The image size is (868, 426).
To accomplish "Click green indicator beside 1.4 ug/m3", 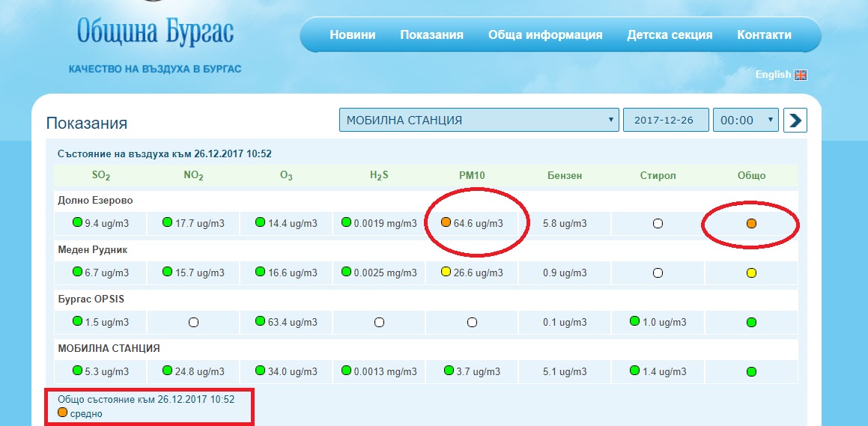I will click(x=634, y=370).
